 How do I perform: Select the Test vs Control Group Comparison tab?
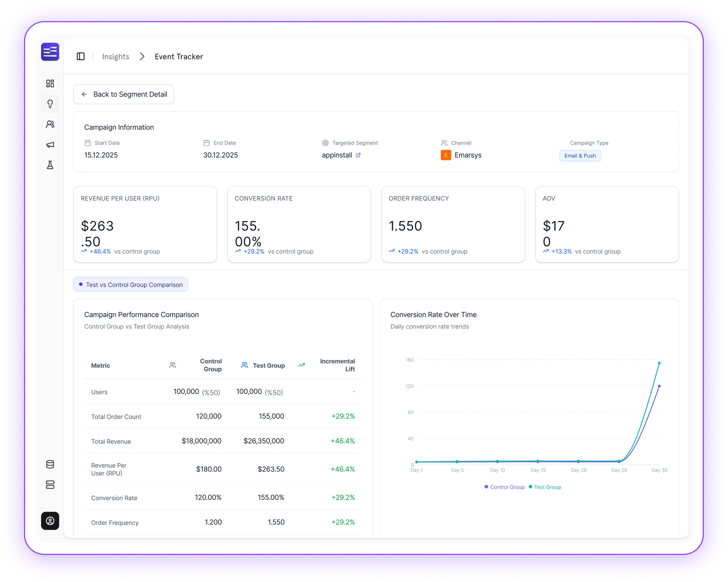131,285
